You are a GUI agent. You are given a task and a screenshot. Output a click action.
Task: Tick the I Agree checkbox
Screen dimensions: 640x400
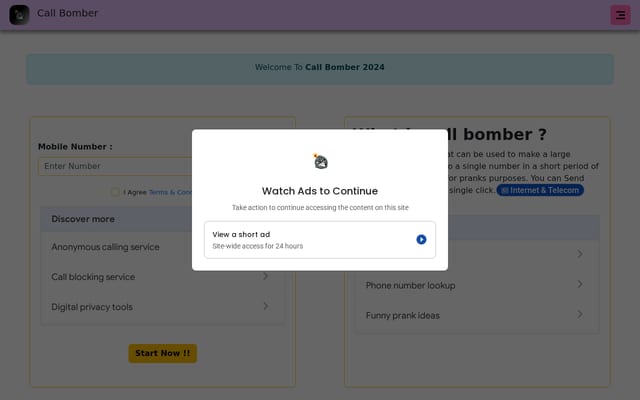pyautogui.click(x=115, y=192)
